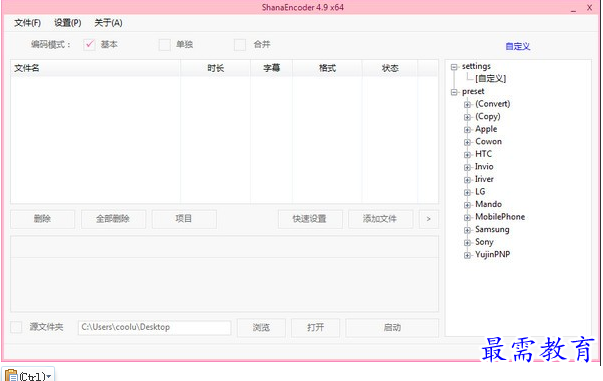Click the 浏览 browse button

coord(261,328)
